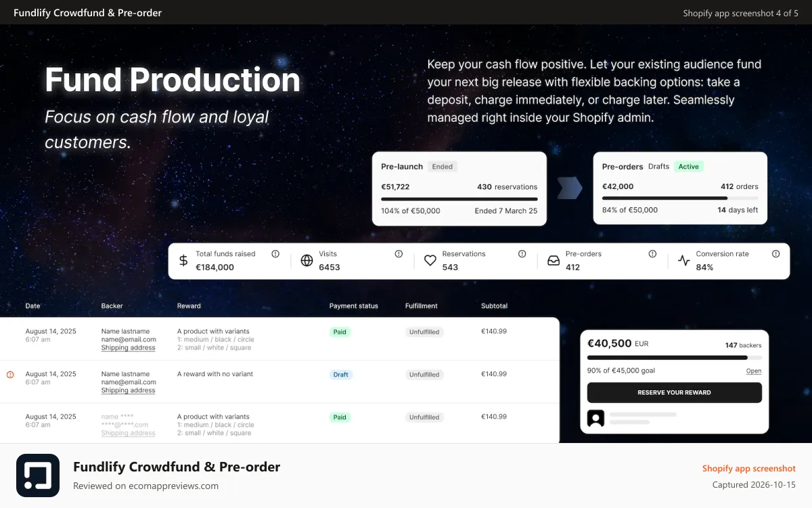Screen dimensions: 812x508
Task: Click the pulse icon beside Conversion rate
Action: (684, 261)
